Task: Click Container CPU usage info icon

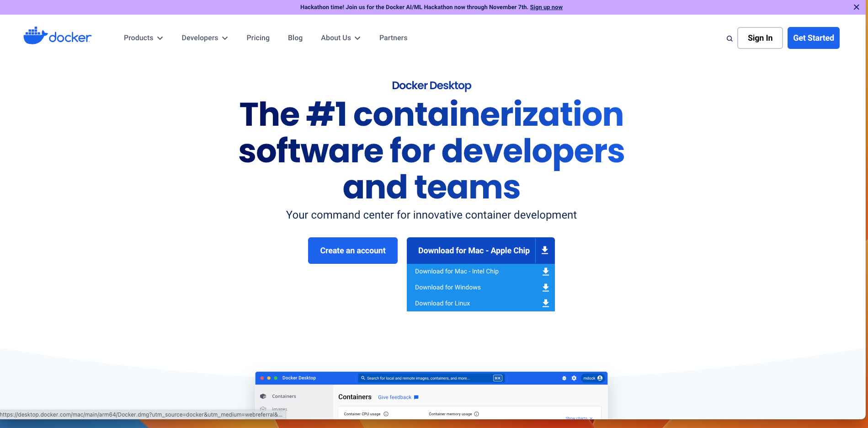Action: pos(386,414)
